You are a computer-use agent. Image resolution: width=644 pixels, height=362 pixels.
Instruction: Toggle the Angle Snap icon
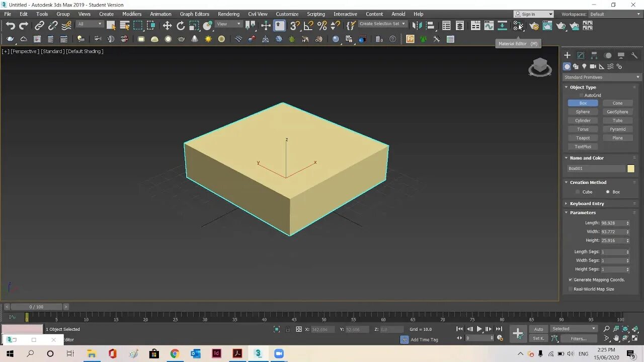coord(308,26)
